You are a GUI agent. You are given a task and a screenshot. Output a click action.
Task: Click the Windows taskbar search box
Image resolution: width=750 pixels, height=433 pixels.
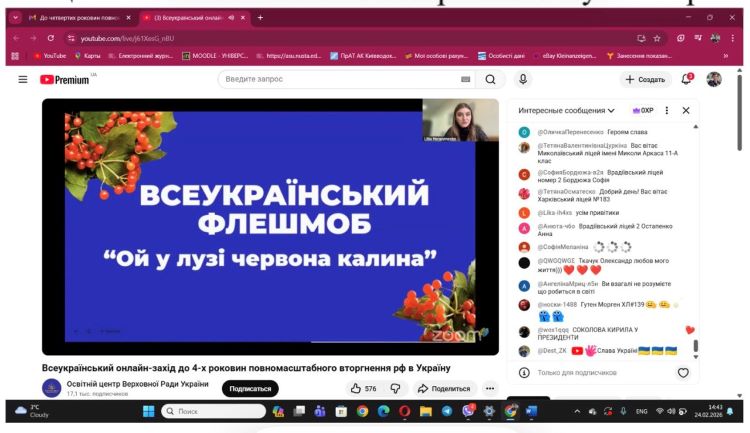(213, 411)
